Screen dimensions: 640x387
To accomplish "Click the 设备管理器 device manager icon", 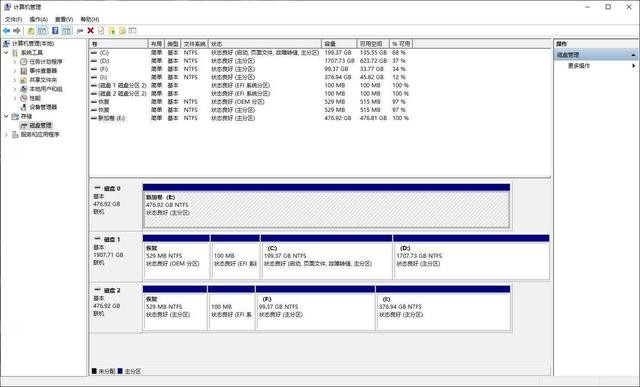I will [x=24, y=107].
